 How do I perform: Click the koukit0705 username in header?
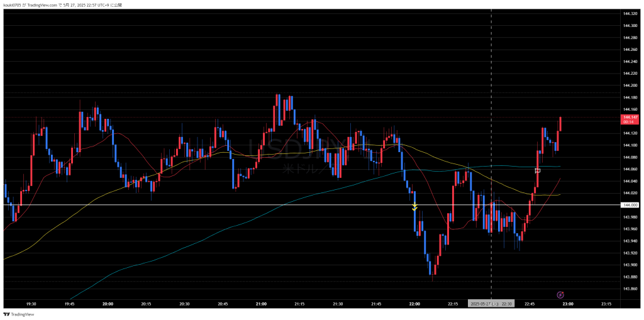(13, 5)
